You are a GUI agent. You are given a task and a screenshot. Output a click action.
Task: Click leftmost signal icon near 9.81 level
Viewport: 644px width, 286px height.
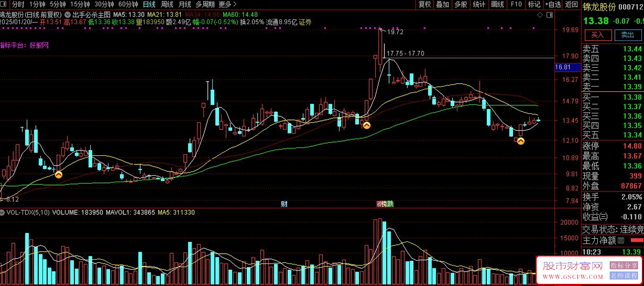click(58, 175)
